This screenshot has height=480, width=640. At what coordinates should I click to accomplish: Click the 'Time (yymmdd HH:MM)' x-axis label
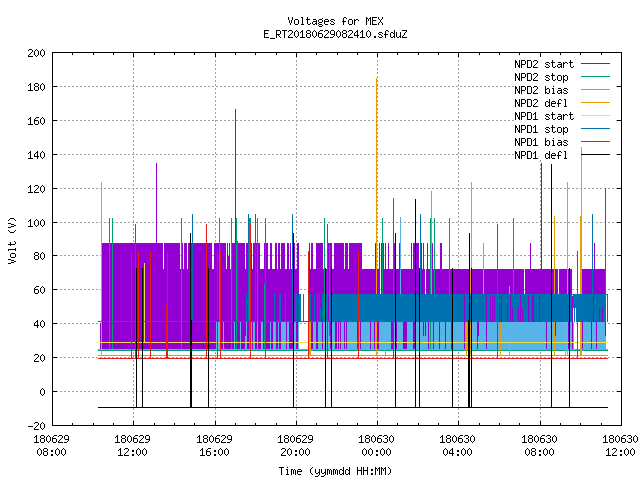tap(335, 471)
